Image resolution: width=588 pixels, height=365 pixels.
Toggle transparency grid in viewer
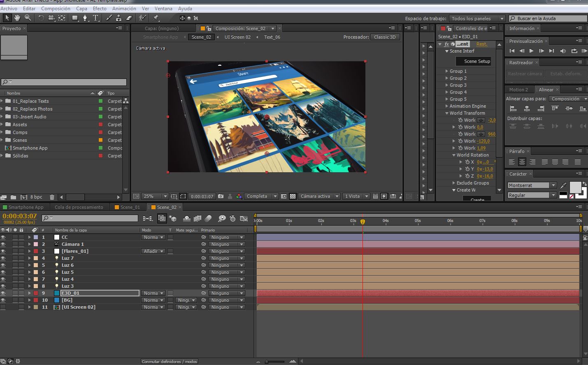[x=293, y=196]
